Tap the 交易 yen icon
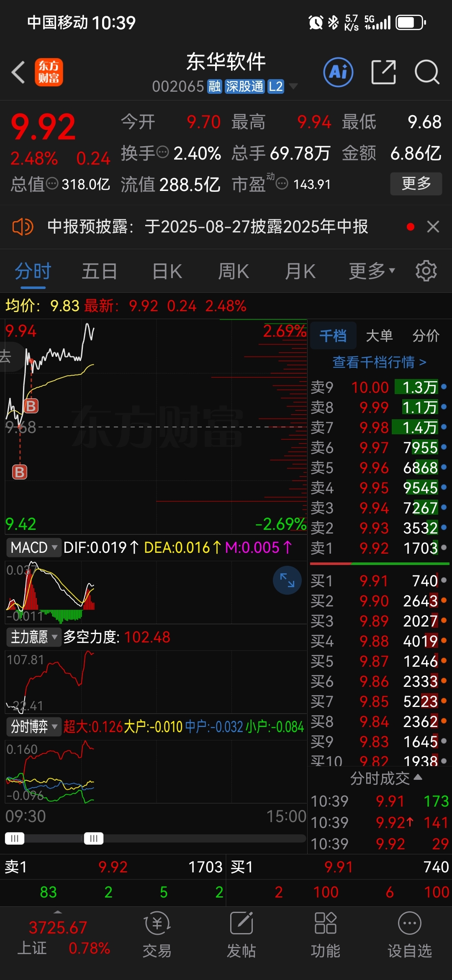This screenshot has width=452, height=980. point(157,923)
